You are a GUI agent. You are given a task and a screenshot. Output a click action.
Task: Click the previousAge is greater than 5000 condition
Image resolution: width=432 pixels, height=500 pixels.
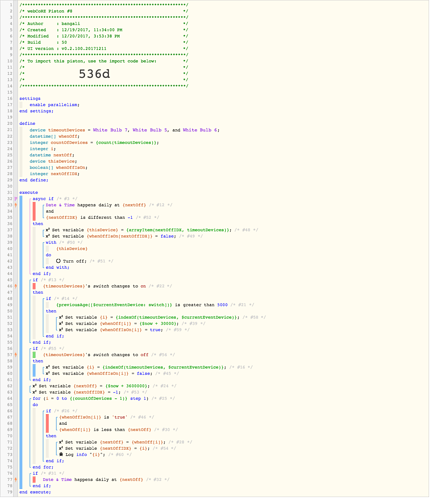(142, 306)
